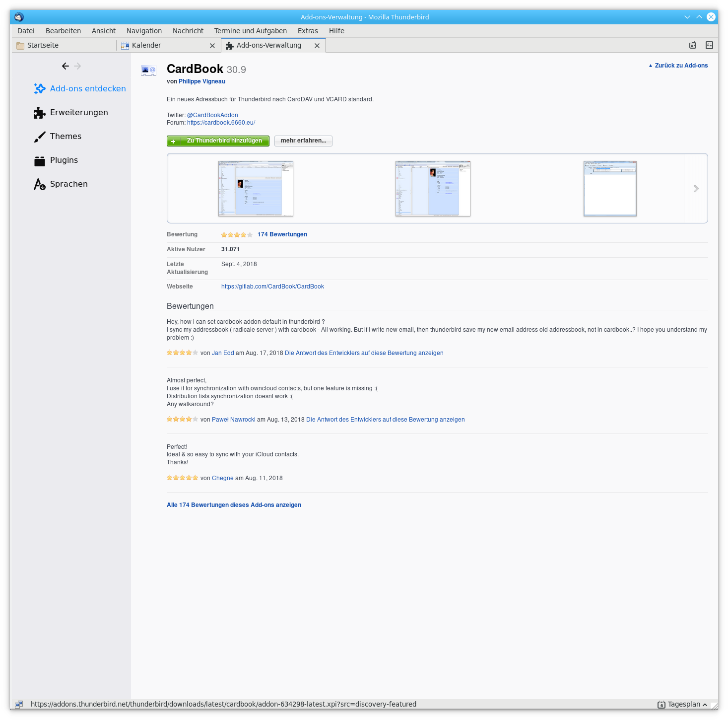The height and width of the screenshot is (720, 728).
Task: Switch to the Kalender tab
Action: coord(146,45)
